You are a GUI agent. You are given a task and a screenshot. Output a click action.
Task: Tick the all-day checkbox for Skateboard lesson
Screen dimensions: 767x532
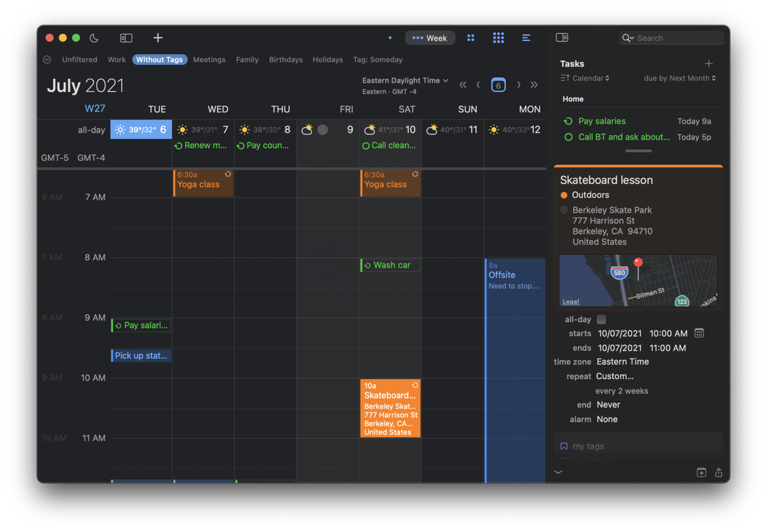click(601, 319)
